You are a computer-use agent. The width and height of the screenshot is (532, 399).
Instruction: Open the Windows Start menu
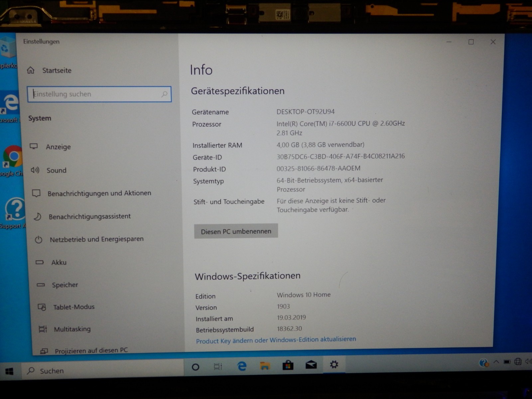[x=9, y=371]
